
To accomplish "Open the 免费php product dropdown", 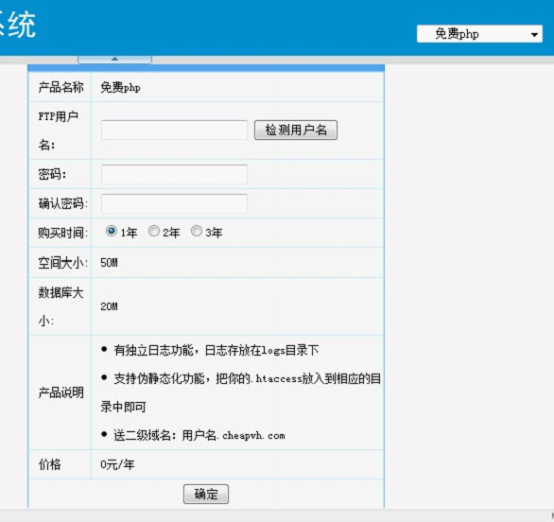I will point(479,34).
